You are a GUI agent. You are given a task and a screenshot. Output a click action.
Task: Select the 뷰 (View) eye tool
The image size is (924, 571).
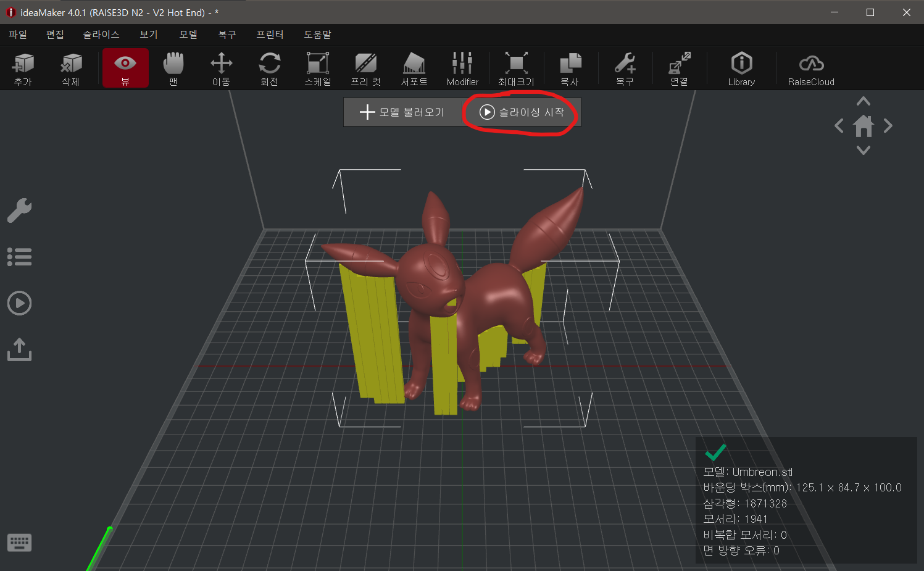coord(125,69)
